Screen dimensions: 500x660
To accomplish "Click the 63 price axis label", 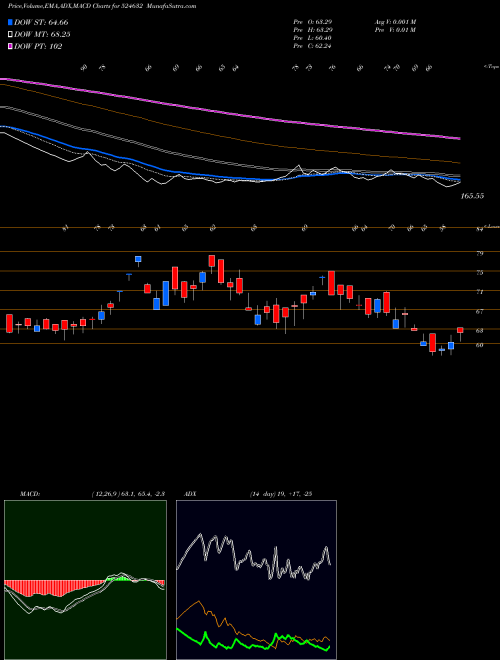I will click(479, 330).
